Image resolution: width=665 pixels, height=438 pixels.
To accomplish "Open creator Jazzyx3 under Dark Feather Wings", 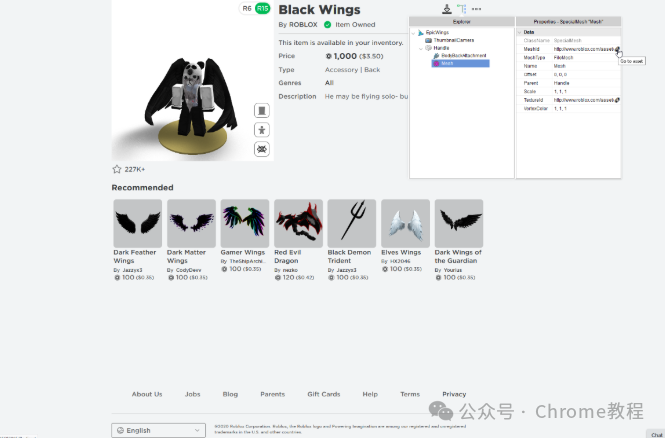I will tap(132, 270).
